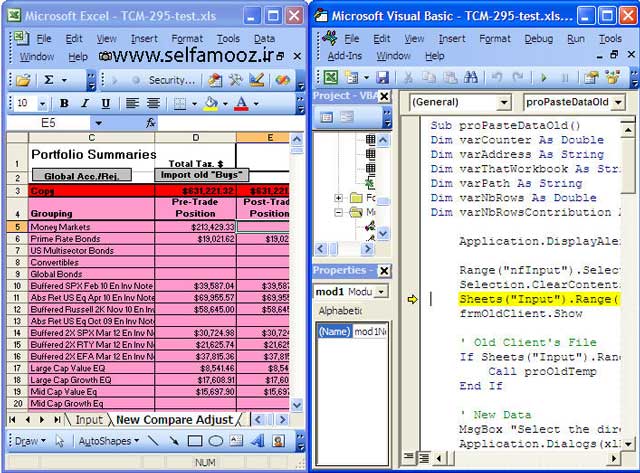
Task: Toggle Underline formatting in Excel
Action: click(106, 104)
